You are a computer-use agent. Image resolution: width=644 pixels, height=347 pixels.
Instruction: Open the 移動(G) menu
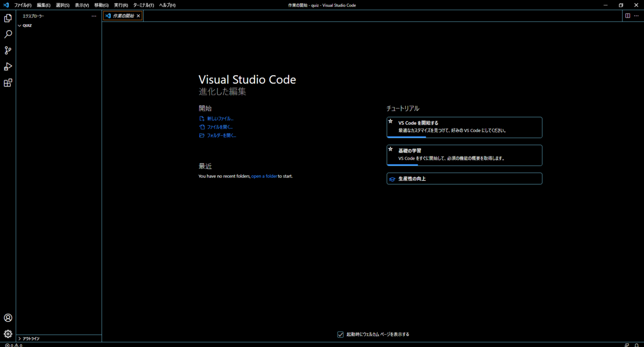click(x=101, y=5)
